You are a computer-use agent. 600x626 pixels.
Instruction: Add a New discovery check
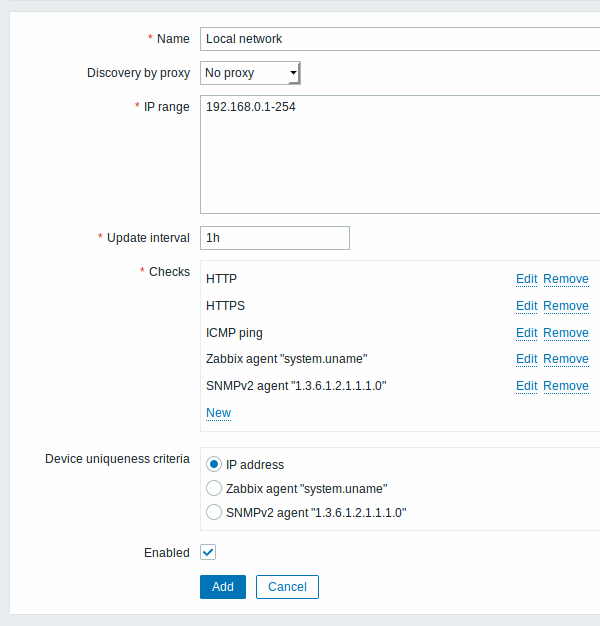[x=218, y=413]
